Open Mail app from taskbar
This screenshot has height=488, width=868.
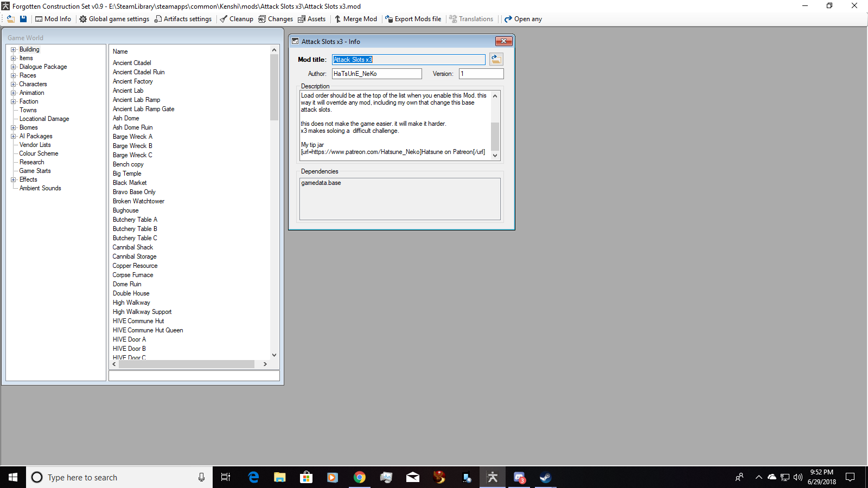click(412, 477)
